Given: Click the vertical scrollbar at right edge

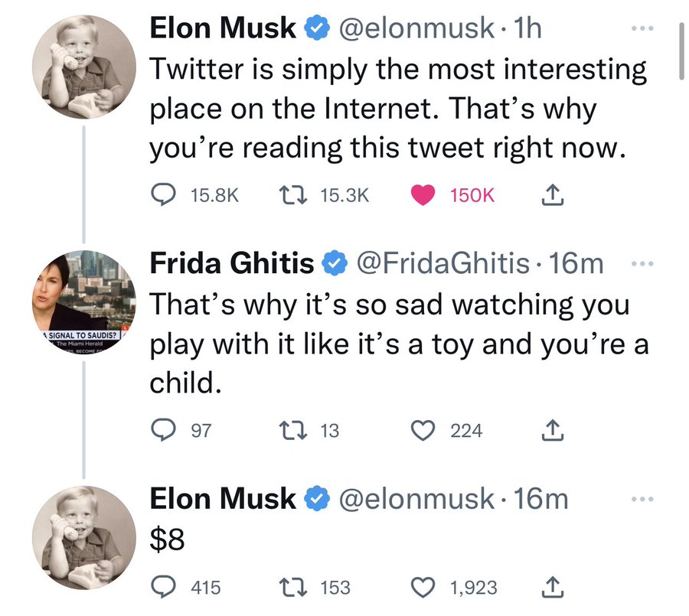Looking at the screenshot, I should point(681,51).
